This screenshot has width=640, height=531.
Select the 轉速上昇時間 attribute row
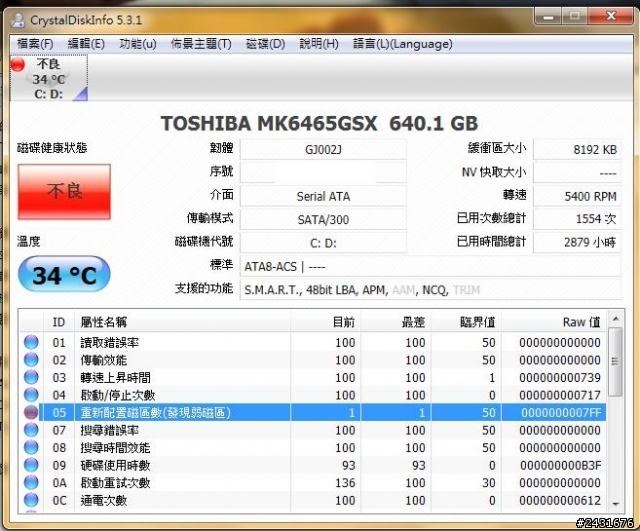pos(313,377)
